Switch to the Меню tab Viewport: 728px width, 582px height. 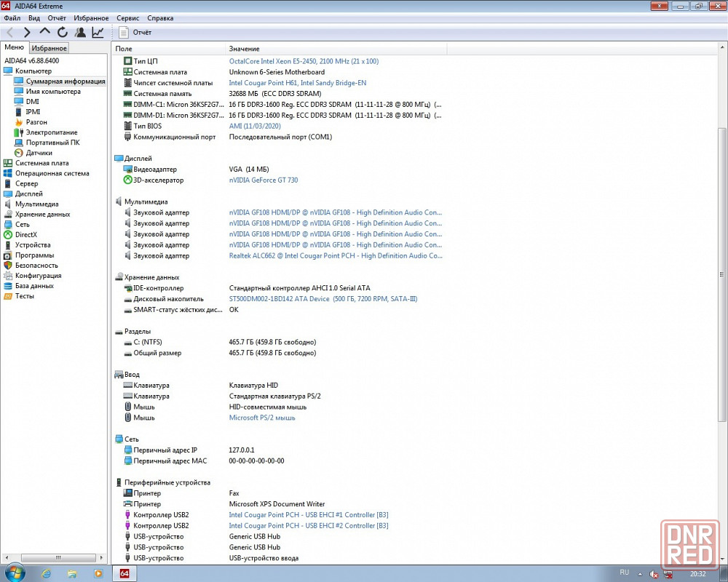[15, 47]
